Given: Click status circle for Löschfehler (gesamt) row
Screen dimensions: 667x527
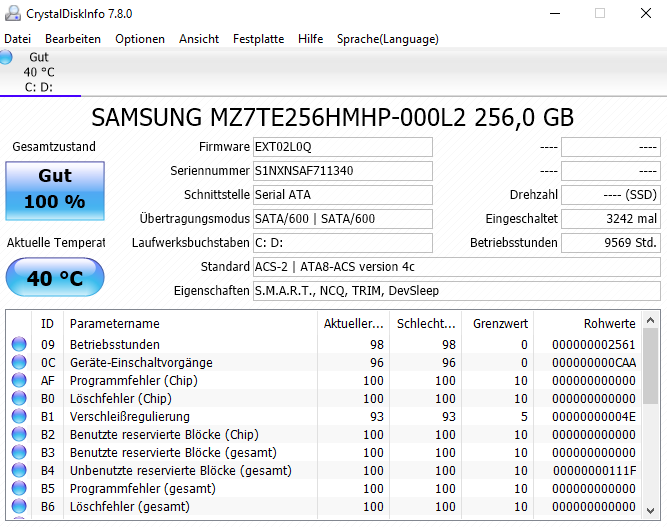Looking at the screenshot, I should [19, 506].
